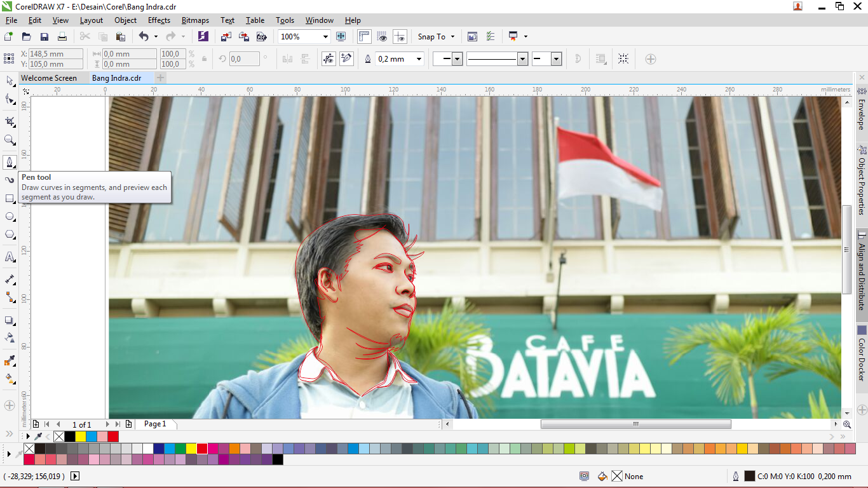Image resolution: width=868 pixels, height=488 pixels.
Task: Select the Pick tool in toolbox
Action: [x=10, y=81]
